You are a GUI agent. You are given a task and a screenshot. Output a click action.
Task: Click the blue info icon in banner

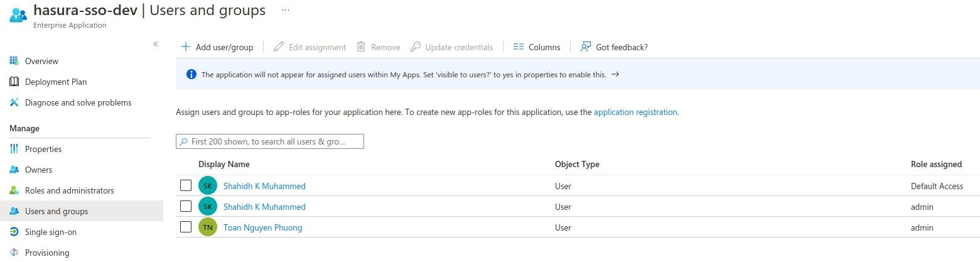coord(191,74)
